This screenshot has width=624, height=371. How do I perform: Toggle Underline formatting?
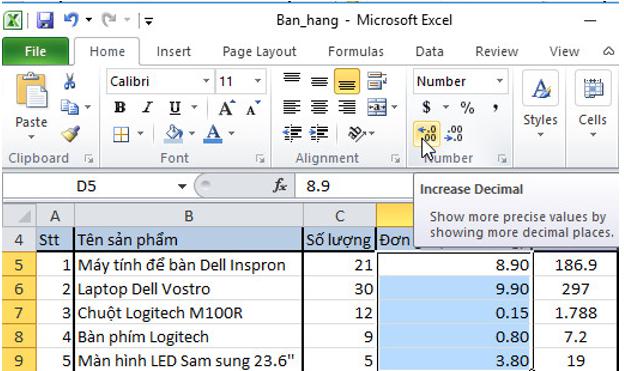175,107
